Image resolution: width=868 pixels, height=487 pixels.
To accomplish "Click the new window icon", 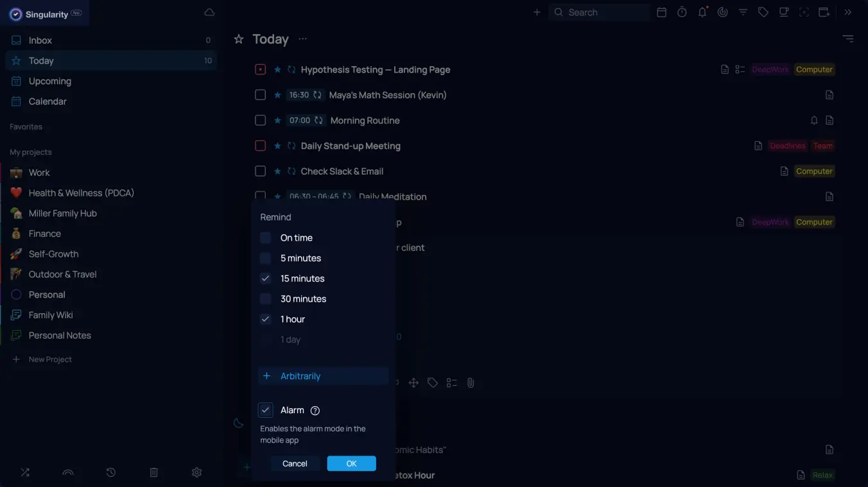I will [824, 12].
